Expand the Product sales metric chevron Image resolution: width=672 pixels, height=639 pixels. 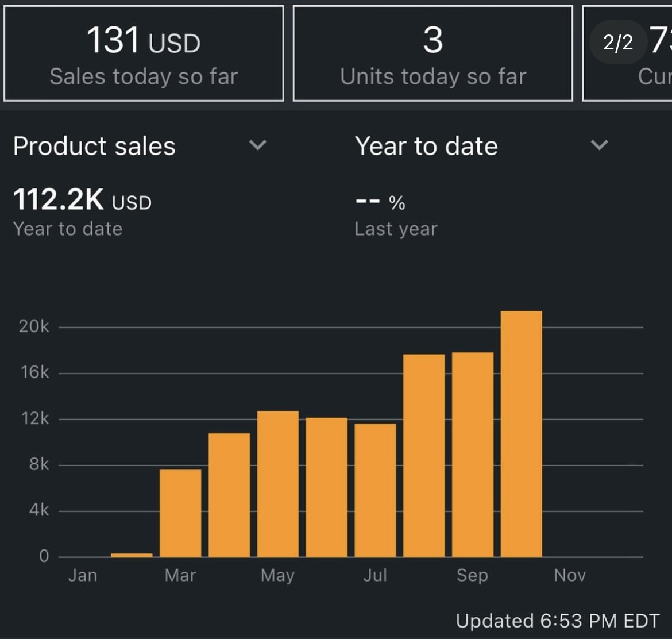(258, 145)
